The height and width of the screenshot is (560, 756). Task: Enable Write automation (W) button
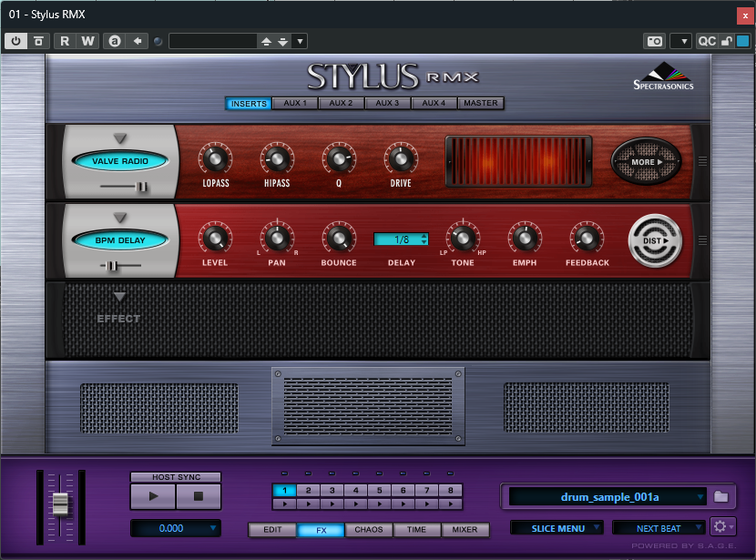coord(87,41)
